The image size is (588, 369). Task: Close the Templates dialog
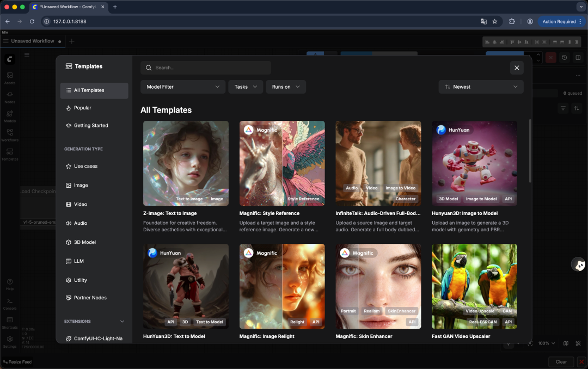[516, 68]
